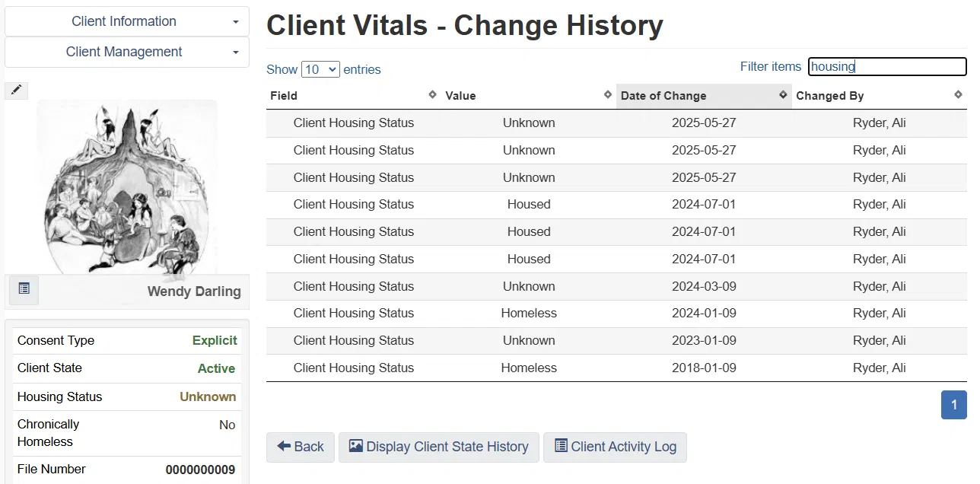Click Wendy Darling's profile picture
The width and height of the screenshot is (980, 484).
click(127, 186)
